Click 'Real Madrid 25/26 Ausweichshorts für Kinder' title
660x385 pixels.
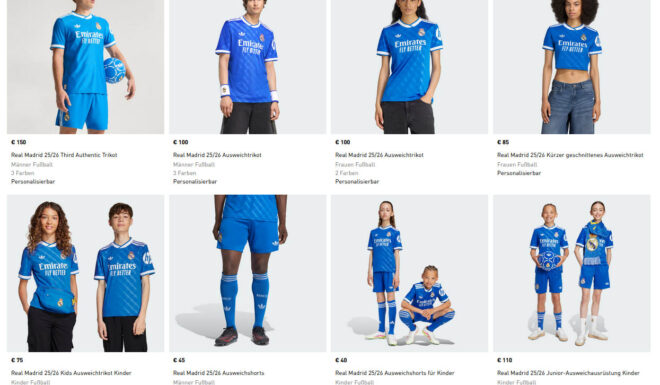click(394, 373)
